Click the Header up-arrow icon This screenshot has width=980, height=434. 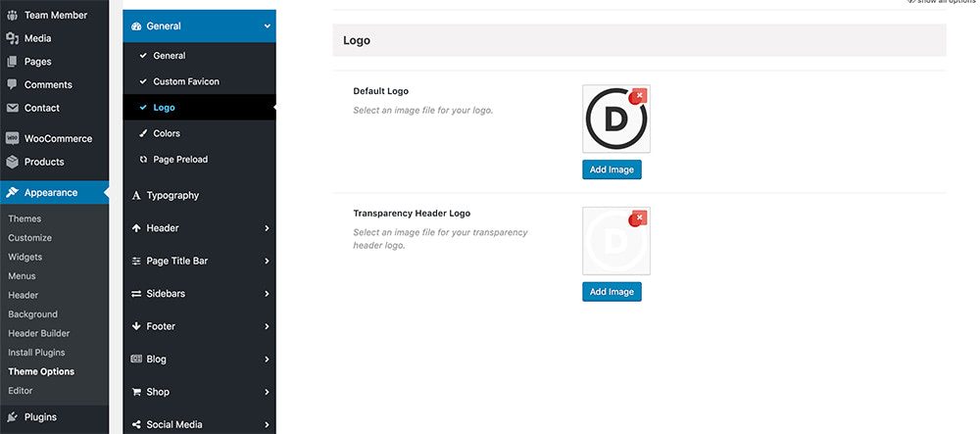click(136, 228)
